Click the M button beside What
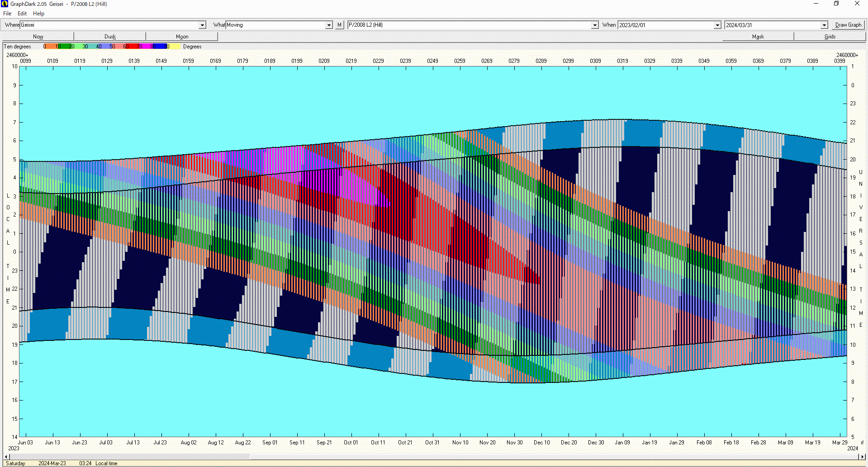 point(340,25)
